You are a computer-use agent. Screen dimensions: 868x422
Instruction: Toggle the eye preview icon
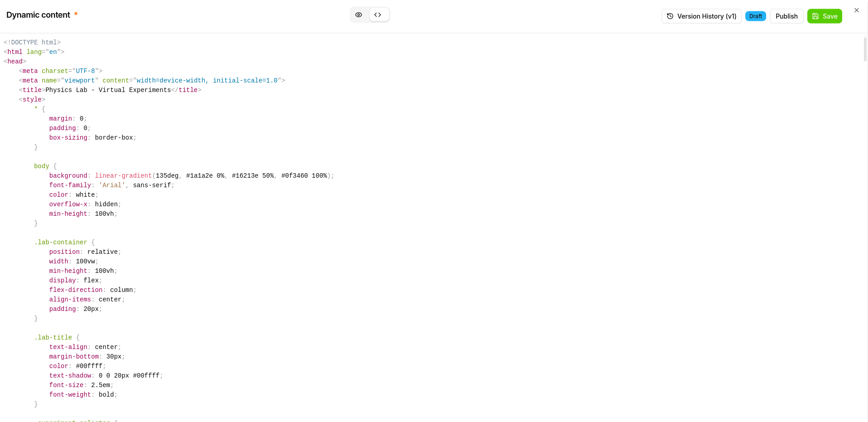[359, 15]
